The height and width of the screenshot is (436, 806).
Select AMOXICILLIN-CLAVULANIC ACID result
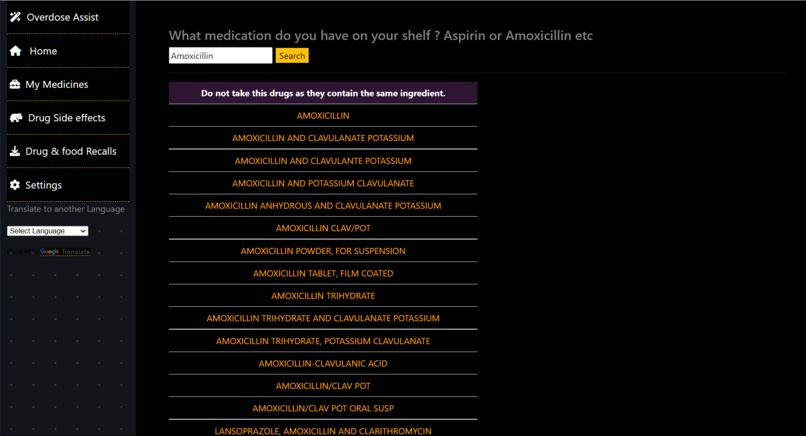pos(323,364)
